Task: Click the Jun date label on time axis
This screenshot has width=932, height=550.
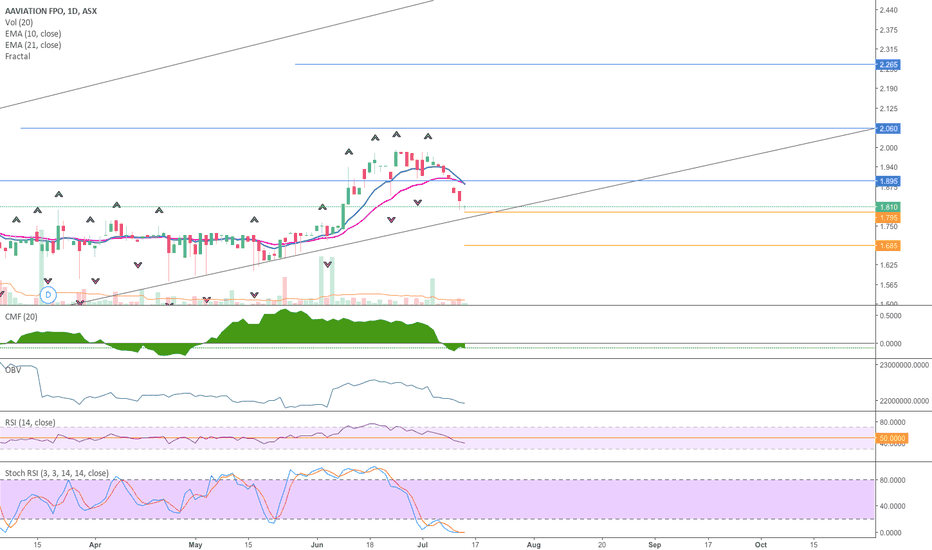Action: (317, 544)
